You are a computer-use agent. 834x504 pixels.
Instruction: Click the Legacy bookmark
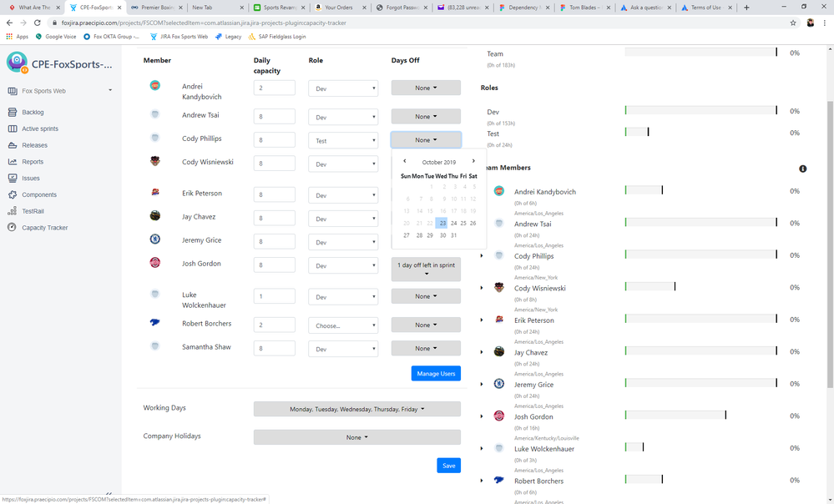click(228, 37)
